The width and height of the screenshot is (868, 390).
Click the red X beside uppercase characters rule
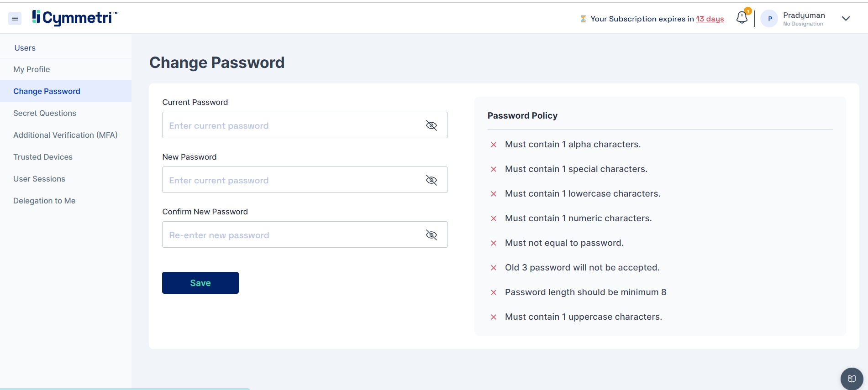494,317
